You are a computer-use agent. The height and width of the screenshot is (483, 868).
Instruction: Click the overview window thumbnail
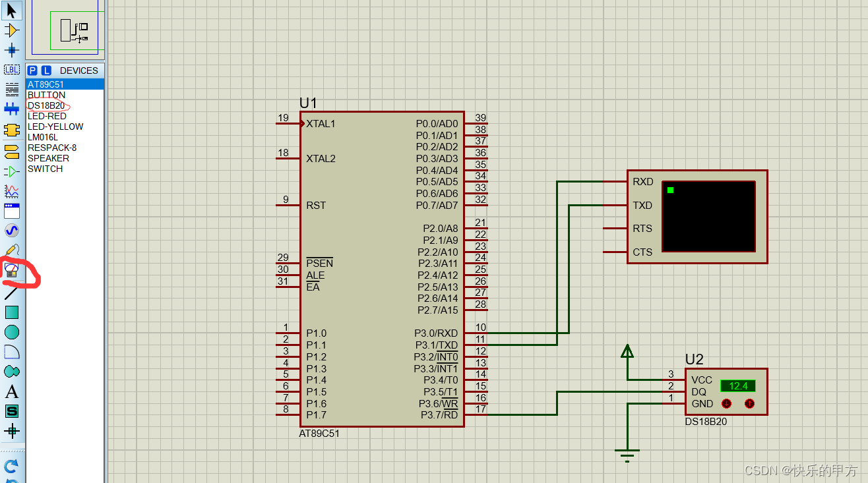(65, 28)
